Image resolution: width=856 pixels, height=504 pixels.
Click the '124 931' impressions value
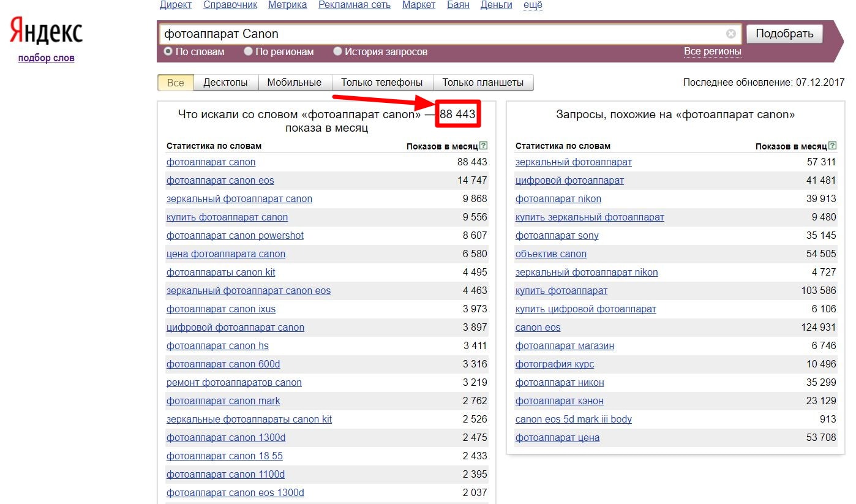pyautogui.click(x=818, y=328)
